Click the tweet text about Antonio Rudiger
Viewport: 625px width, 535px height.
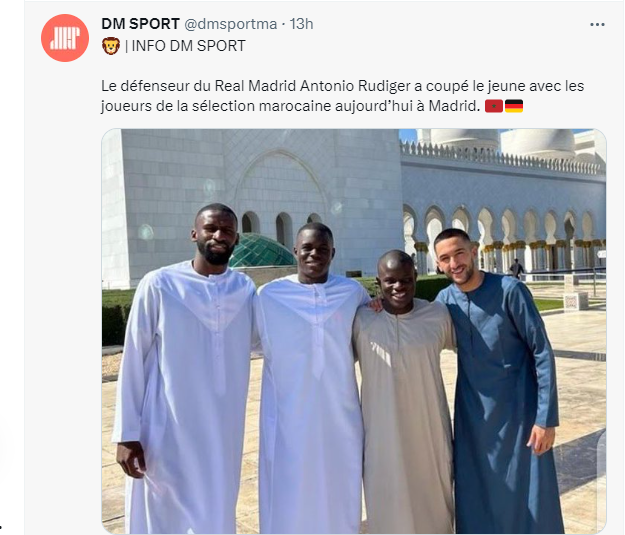pos(342,96)
